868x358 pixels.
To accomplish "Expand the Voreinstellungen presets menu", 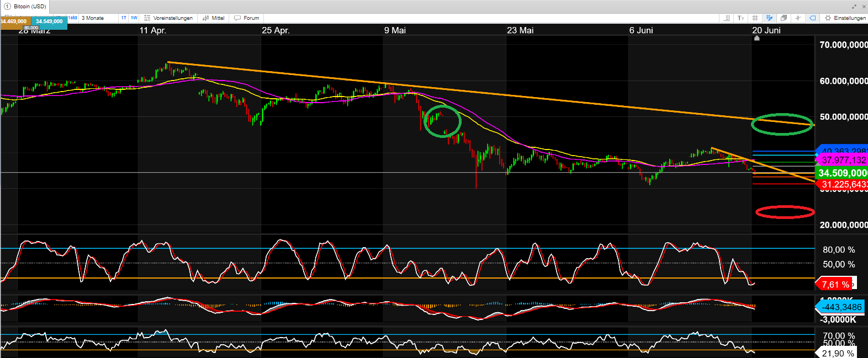I will [x=168, y=18].
